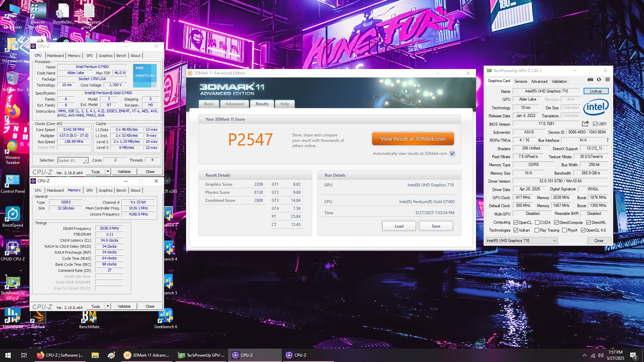Launch HWiNFO64 from the desktop

13,318
